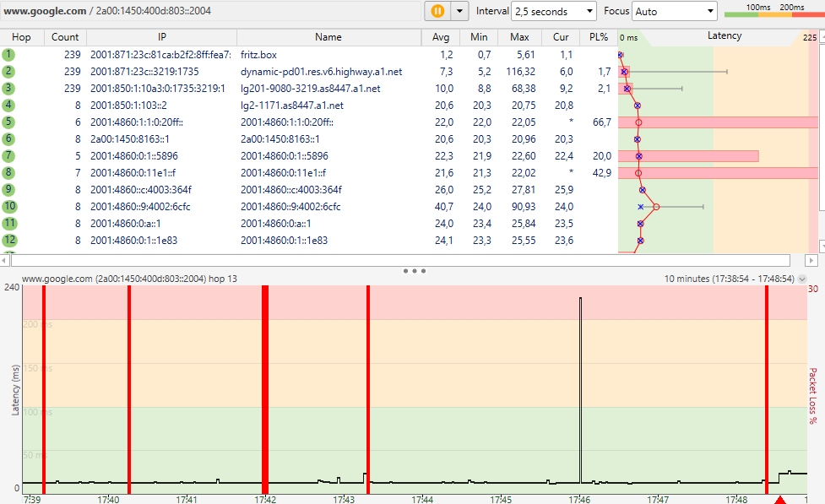The image size is (825, 504).
Task: Click IP cell 2001:4860:0:1::1e83
Action: tap(133, 240)
